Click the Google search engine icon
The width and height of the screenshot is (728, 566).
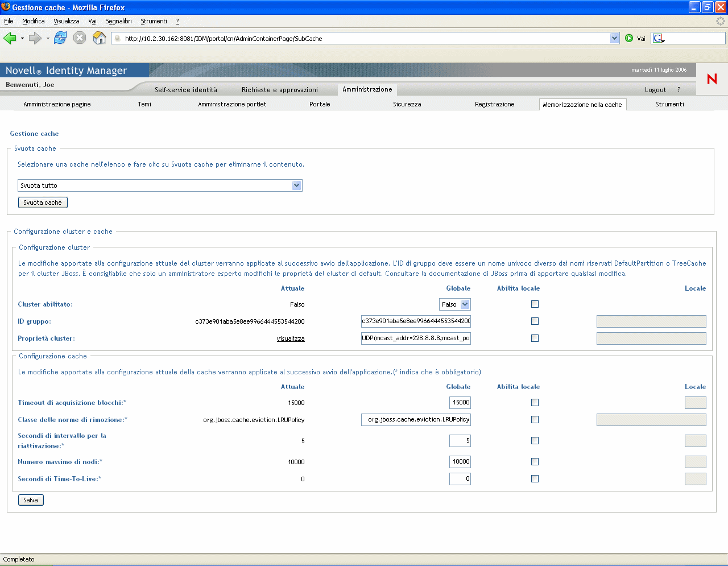click(658, 38)
